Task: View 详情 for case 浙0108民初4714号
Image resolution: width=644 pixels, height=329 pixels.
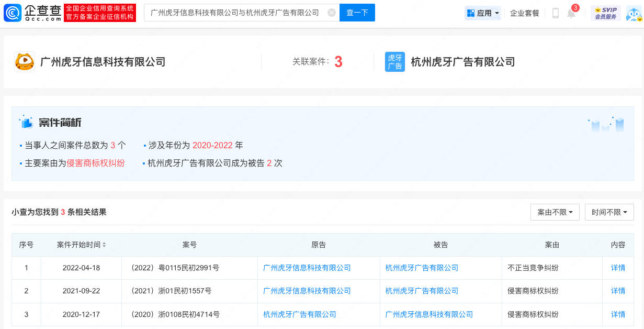Action: (x=618, y=314)
